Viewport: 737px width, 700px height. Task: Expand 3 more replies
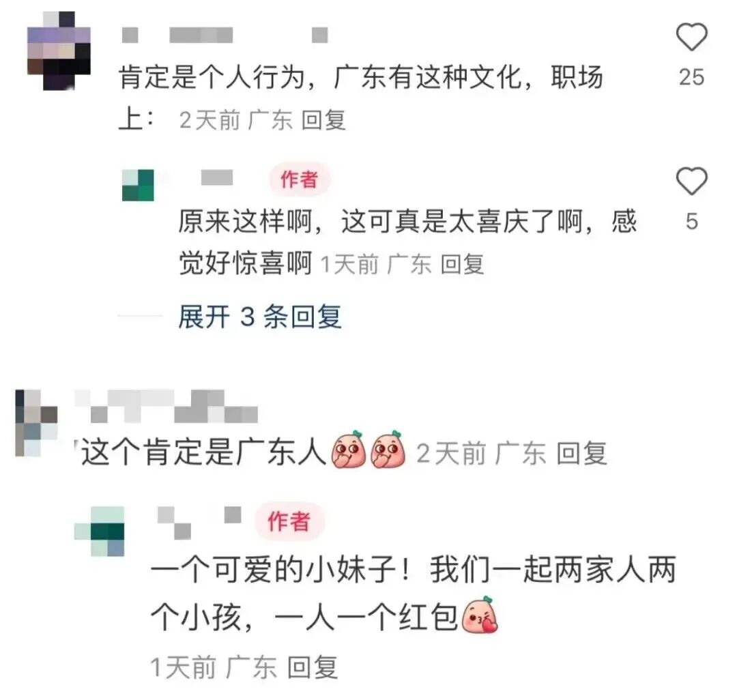tap(260, 316)
